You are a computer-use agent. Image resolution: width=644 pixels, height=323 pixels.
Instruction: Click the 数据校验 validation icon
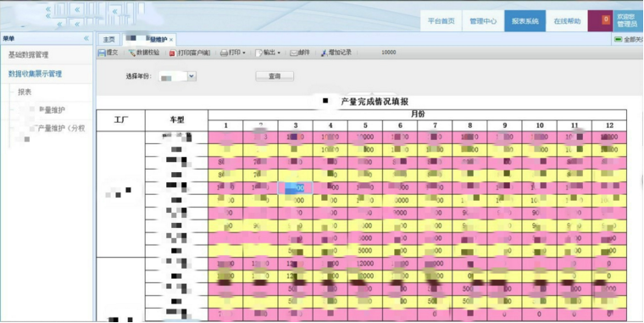(132, 53)
